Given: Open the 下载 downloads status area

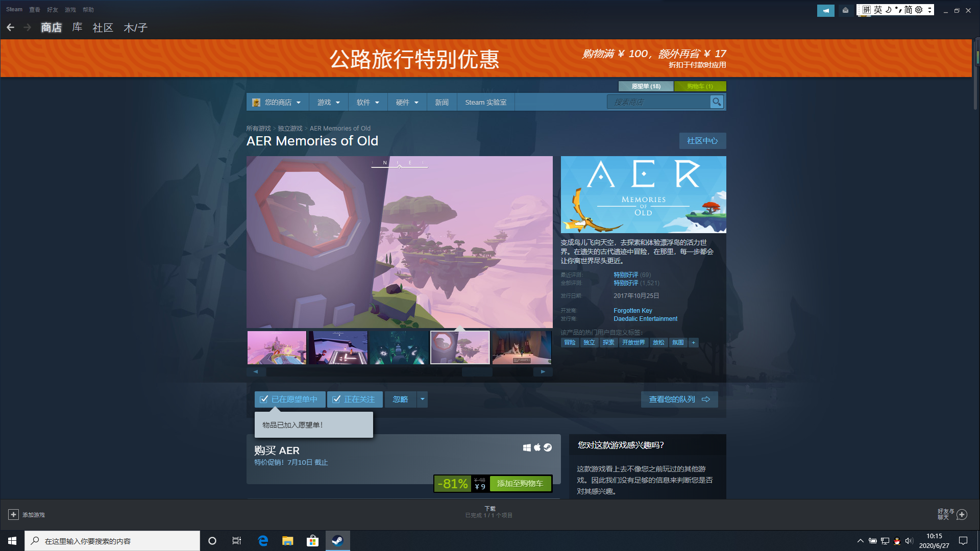Looking at the screenshot, I should coord(489,512).
